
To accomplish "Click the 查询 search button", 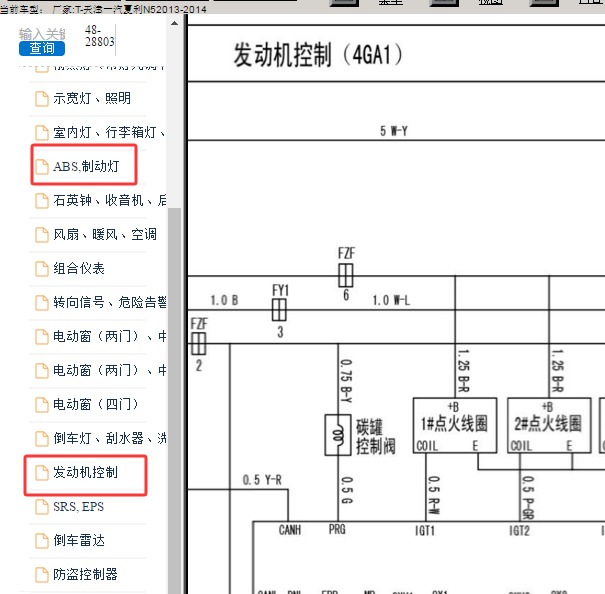I will tap(42, 48).
